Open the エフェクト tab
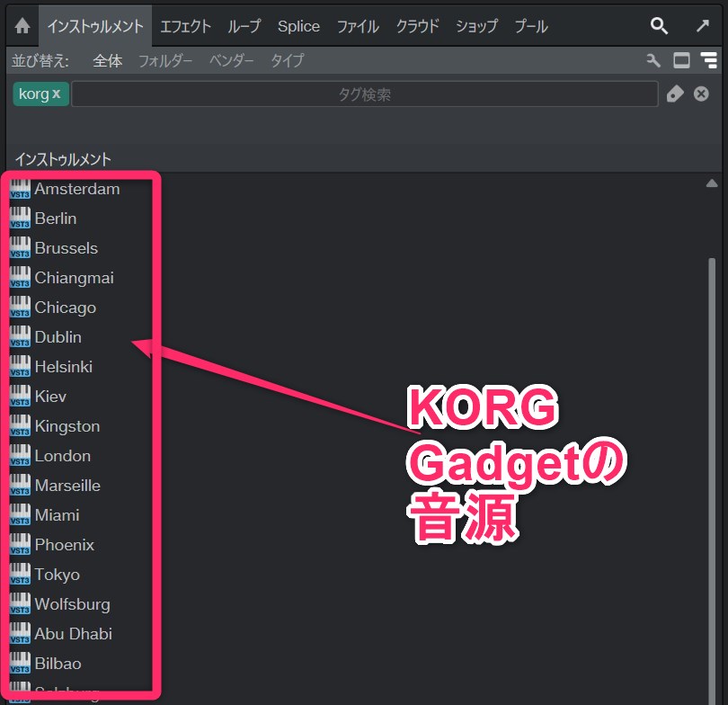Image resolution: width=728 pixels, height=705 pixels. coord(185,26)
